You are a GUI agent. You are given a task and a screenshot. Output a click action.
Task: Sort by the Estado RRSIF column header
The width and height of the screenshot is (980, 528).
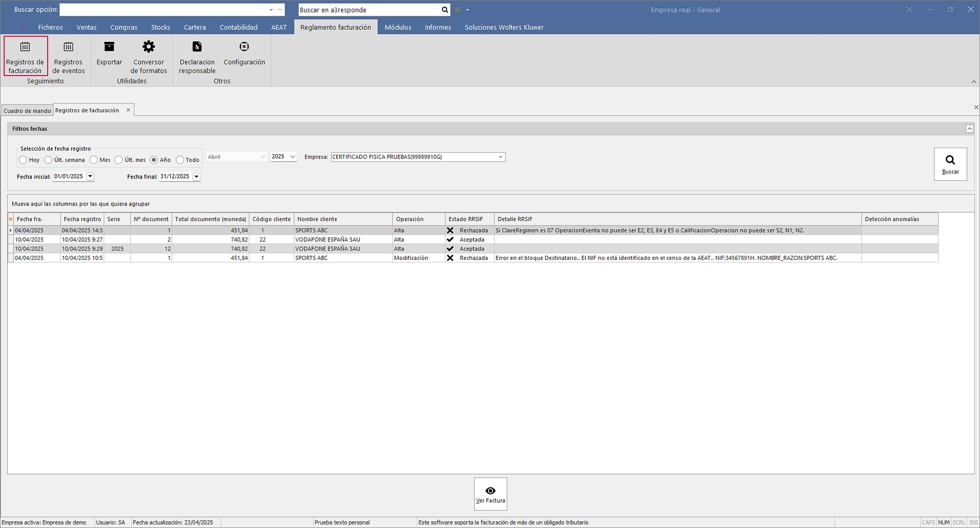coord(470,219)
